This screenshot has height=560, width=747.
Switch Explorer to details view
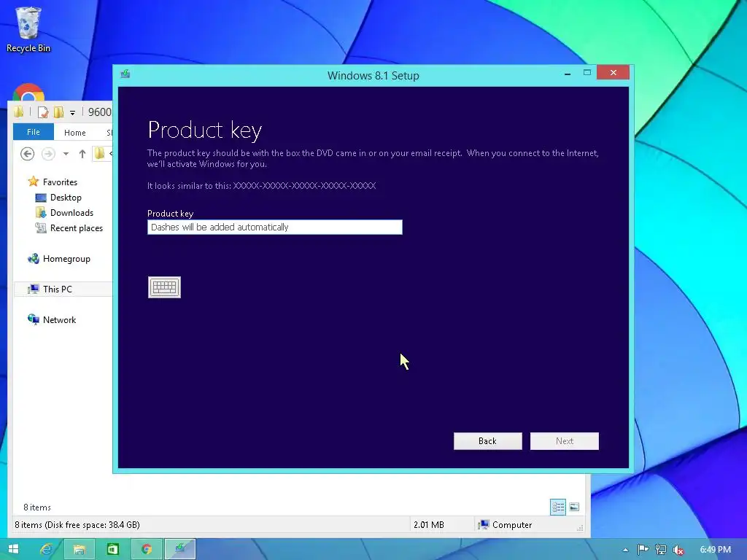(558, 507)
